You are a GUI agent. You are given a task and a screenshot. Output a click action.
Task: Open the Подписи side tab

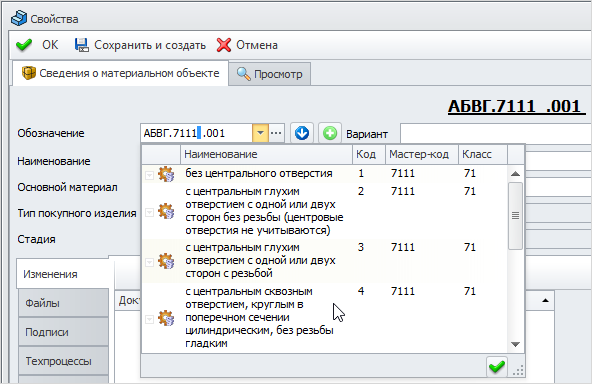pos(63,332)
